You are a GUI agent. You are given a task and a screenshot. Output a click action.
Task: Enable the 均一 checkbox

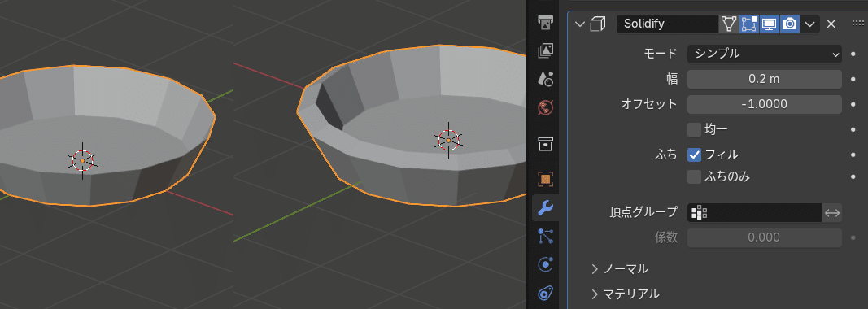point(694,129)
